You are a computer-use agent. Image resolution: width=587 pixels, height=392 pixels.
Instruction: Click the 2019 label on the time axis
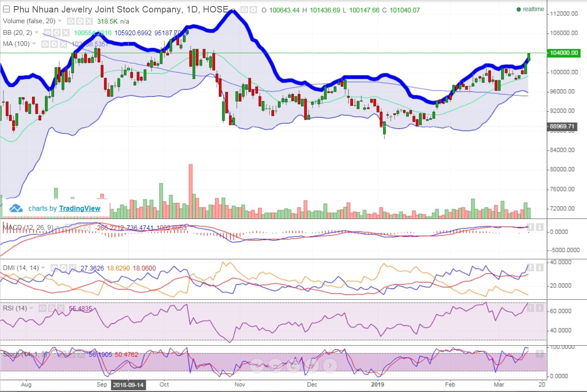tap(378, 384)
